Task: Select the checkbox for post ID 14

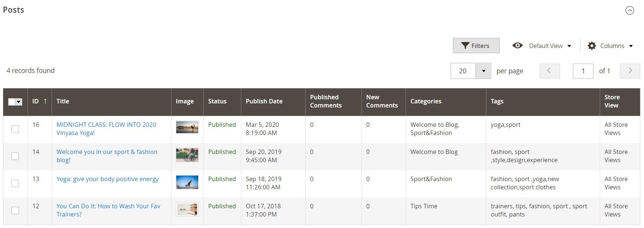Action: click(15, 156)
